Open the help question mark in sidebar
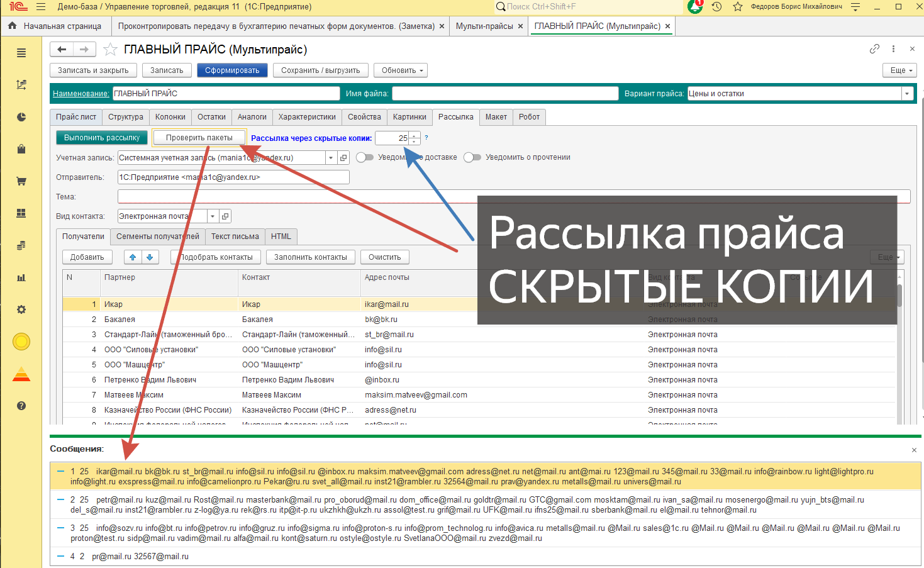Screen dimensions: 924x568 point(21,406)
